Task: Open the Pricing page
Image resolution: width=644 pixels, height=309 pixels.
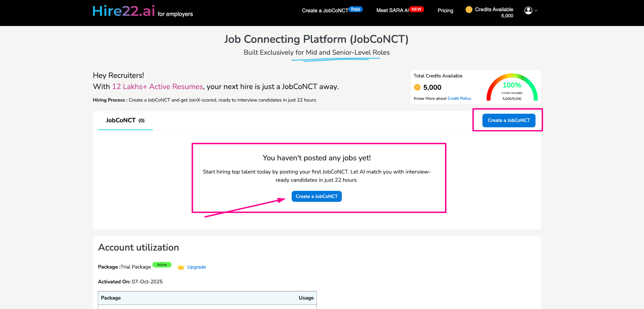Action: (x=445, y=10)
